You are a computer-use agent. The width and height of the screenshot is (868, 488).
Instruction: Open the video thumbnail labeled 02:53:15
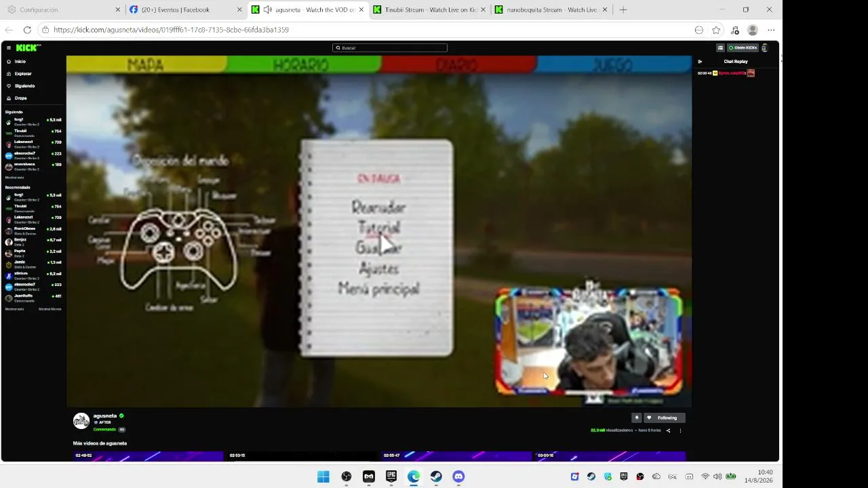(303, 456)
